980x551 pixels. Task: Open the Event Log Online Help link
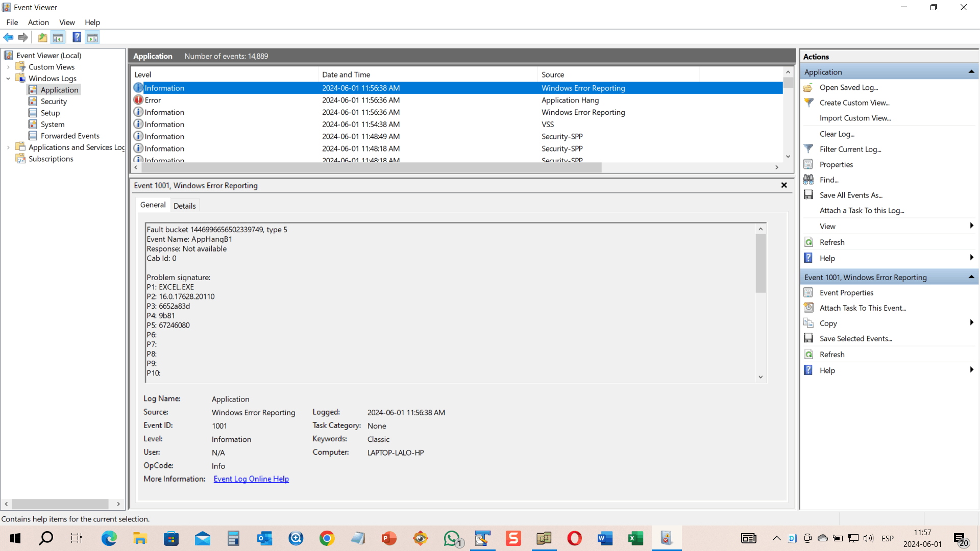click(x=251, y=479)
